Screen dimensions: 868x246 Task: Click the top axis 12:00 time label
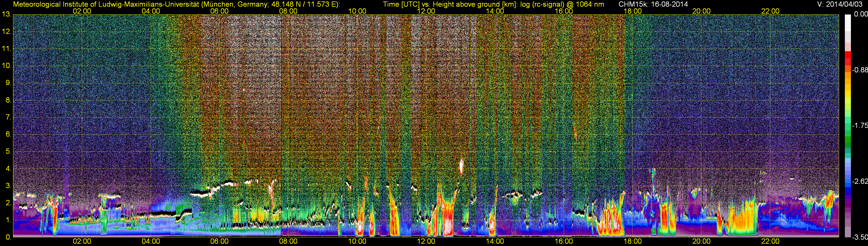[426, 11]
